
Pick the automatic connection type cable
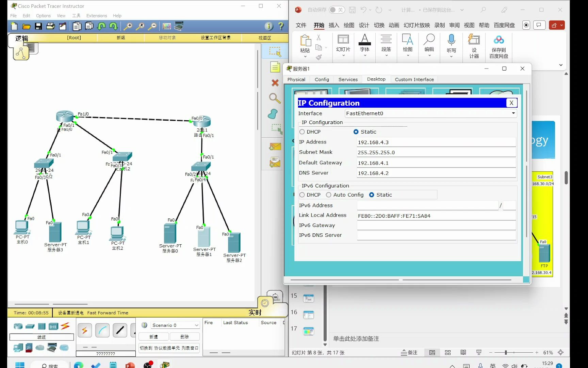coord(85,330)
